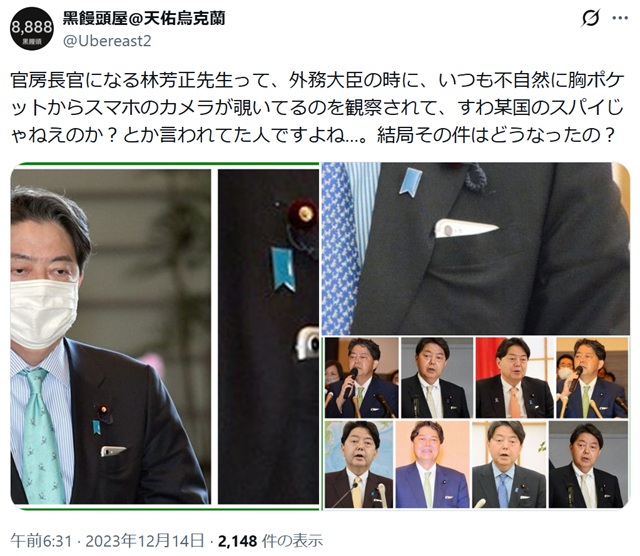
Task: Open the 午前6:31 timestamp link
Action: tap(41, 541)
